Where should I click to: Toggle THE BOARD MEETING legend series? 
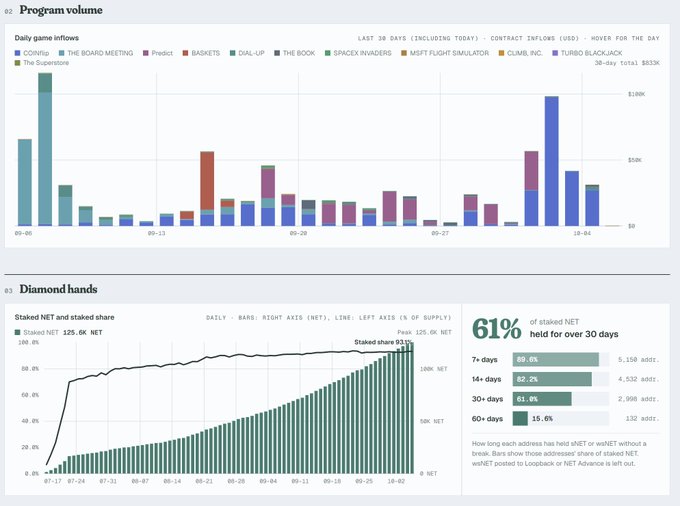[x=96, y=53]
